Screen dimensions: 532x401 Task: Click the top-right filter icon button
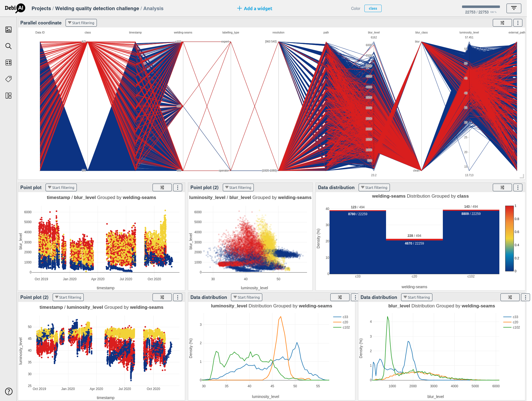click(x=514, y=8)
